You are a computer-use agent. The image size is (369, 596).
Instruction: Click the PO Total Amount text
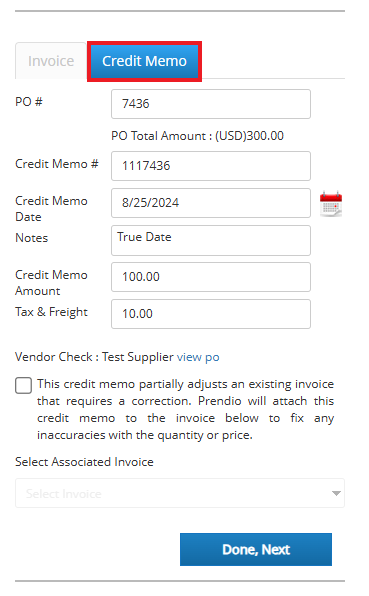(x=197, y=136)
